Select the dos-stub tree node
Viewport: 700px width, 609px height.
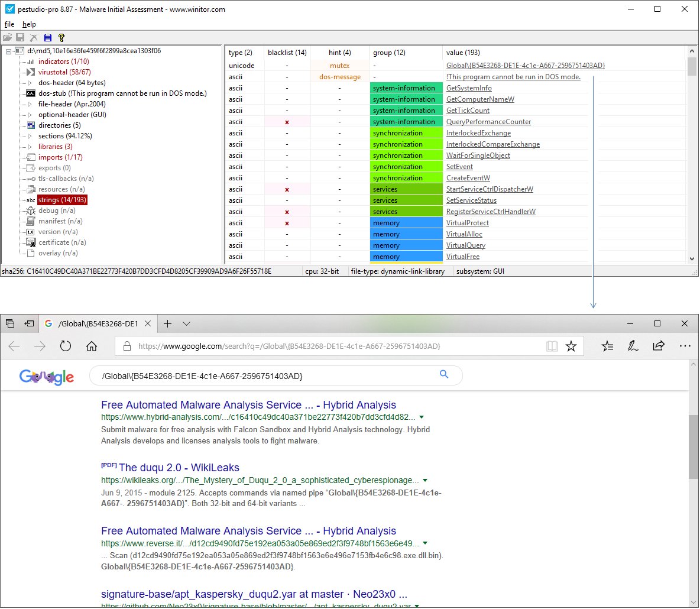coord(122,93)
